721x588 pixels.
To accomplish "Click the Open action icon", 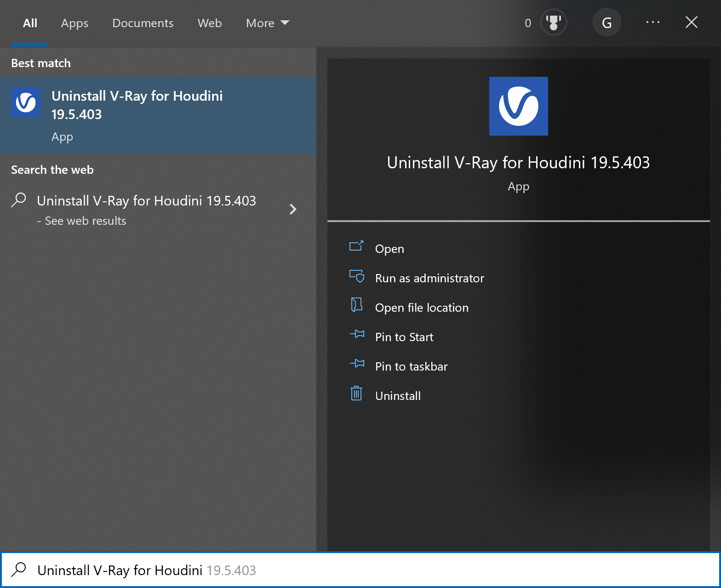I will tap(356, 246).
